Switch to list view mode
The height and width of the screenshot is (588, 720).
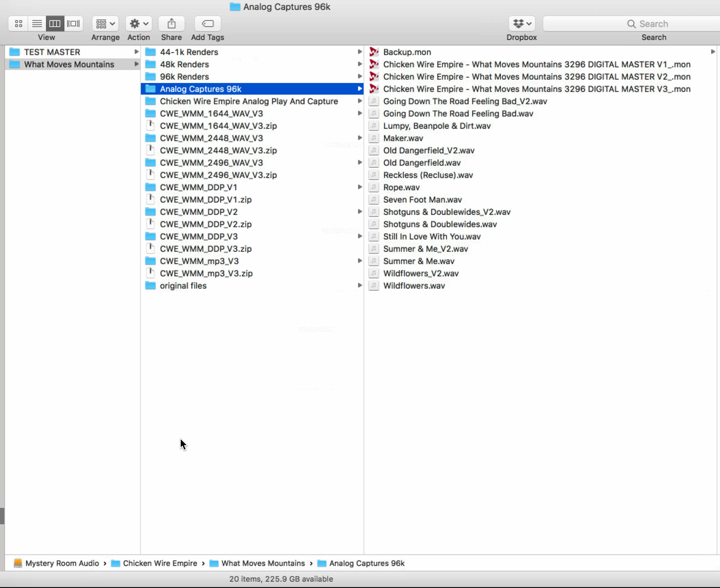(37, 24)
